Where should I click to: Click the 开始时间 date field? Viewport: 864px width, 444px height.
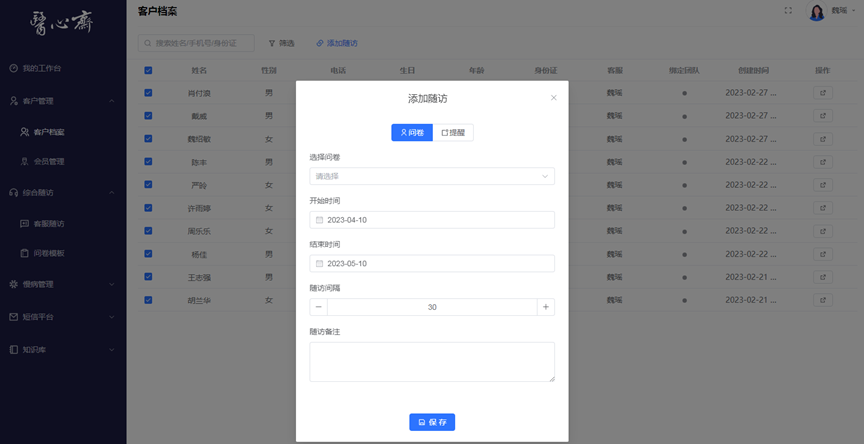click(x=432, y=220)
